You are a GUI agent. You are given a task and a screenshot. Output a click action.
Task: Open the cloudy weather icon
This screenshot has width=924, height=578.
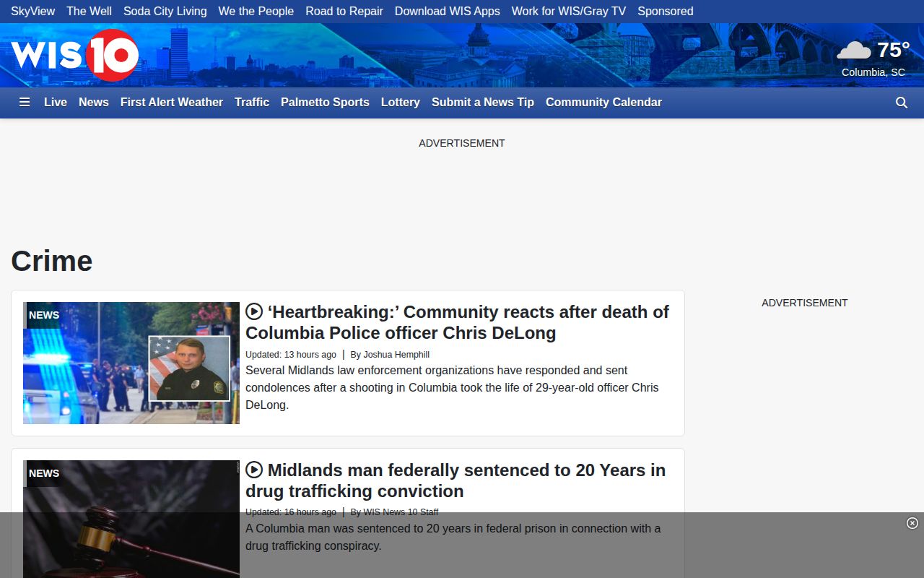854,51
